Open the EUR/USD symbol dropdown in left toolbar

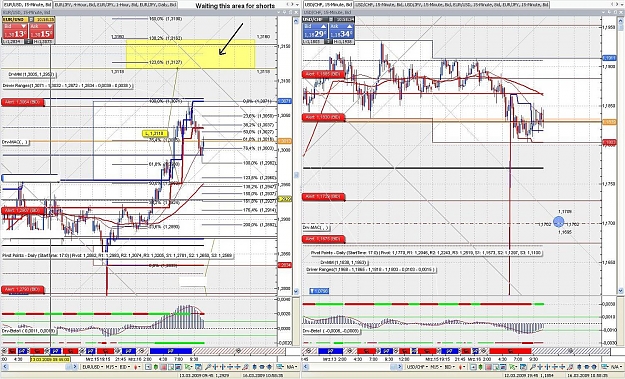[93, 367]
